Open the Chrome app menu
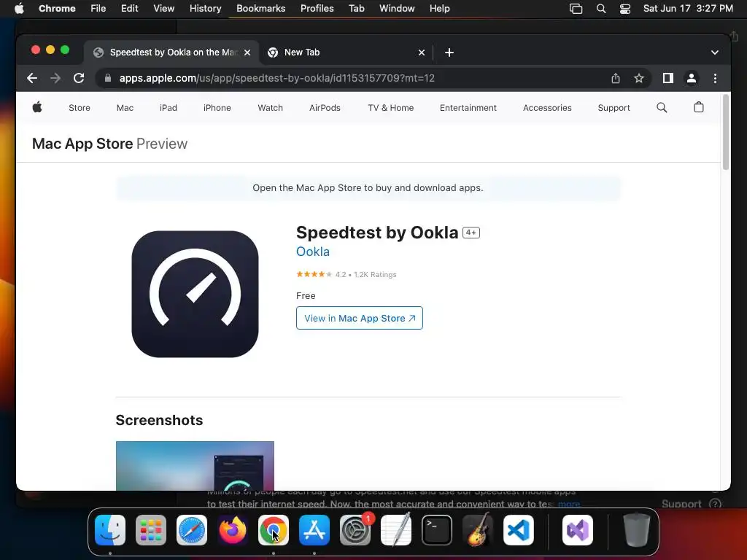 pos(57,8)
